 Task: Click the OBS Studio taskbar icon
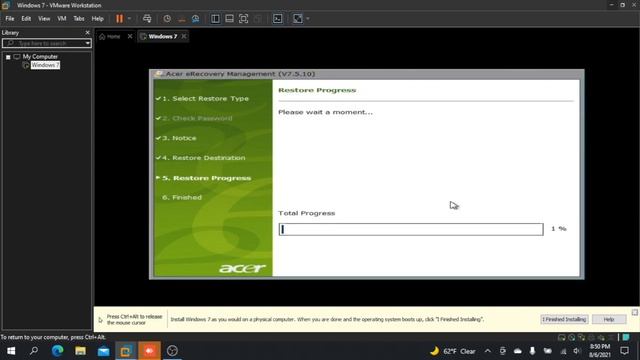pyautogui.click(x=172, y=351)
